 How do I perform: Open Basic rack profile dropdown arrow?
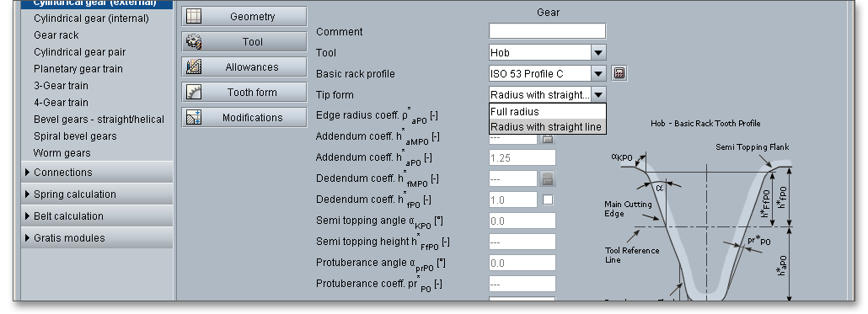pos(598,73)
